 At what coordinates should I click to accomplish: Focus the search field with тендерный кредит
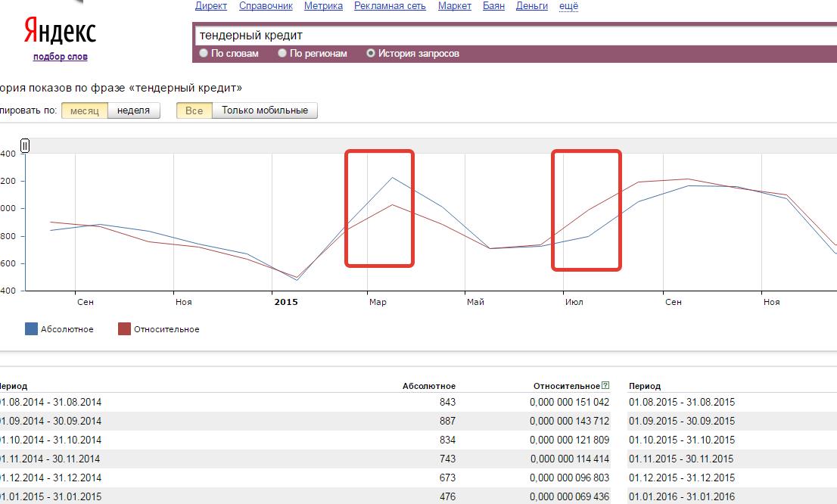pyautogui.click(x=515, y=36)
